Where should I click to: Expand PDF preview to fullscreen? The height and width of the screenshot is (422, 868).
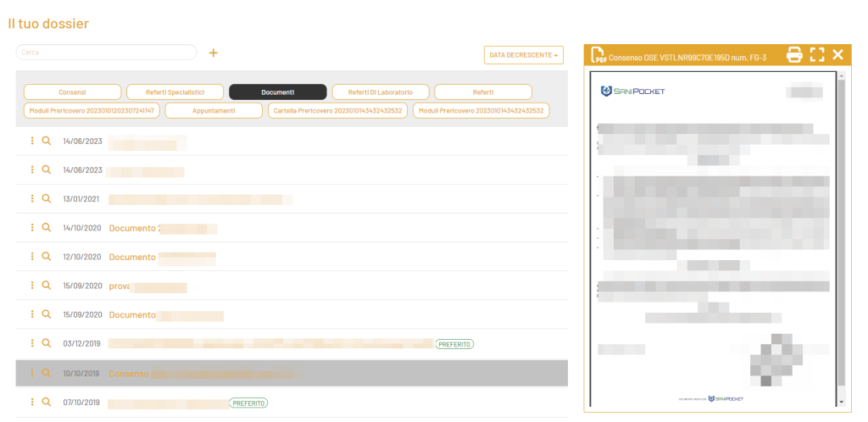[x=816, y=55]
